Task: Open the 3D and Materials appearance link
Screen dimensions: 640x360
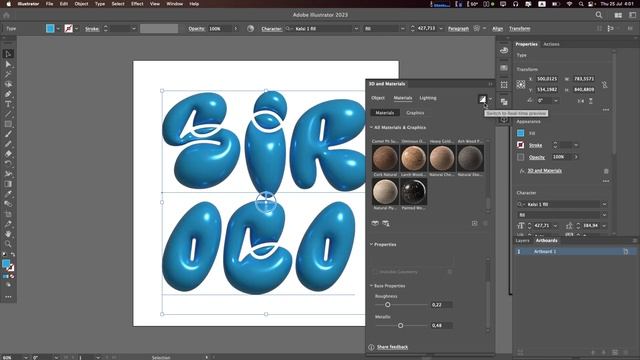Action: click(x=544, y=171)
